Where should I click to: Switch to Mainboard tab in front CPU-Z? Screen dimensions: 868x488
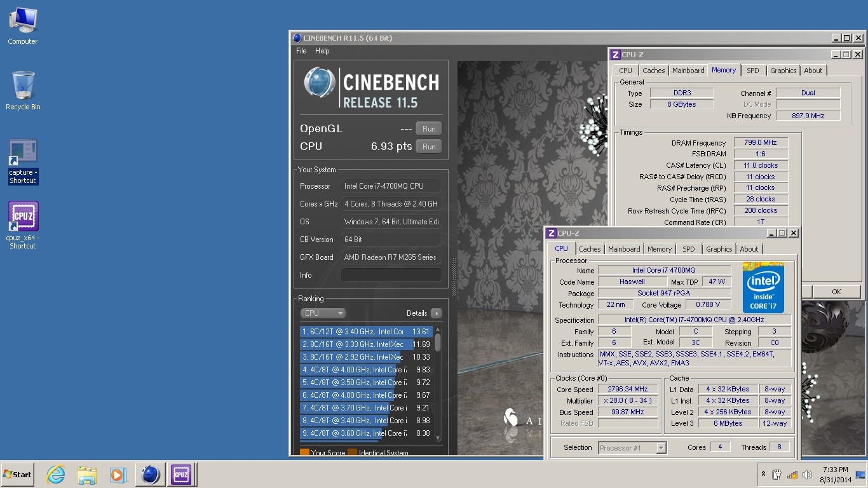click(624, 249)
